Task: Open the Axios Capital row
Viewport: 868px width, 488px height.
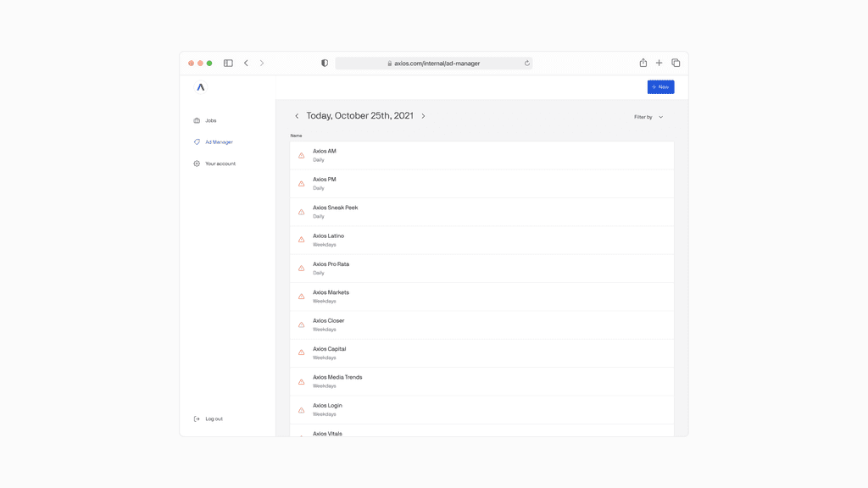Action: click(x=481, y=353)
